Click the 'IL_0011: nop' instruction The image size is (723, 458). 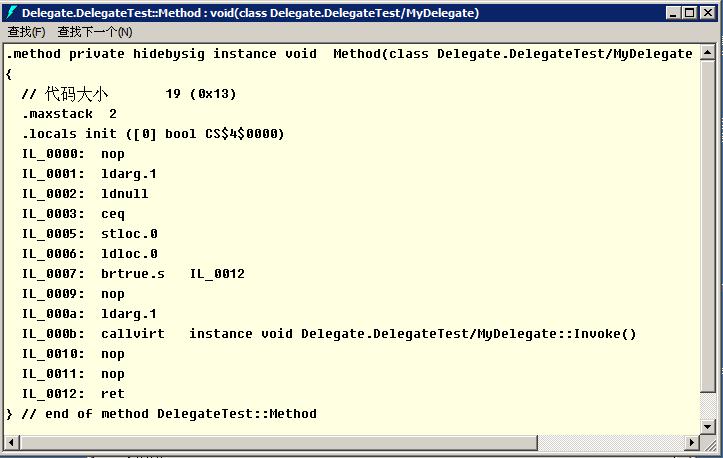coord(73,374)
